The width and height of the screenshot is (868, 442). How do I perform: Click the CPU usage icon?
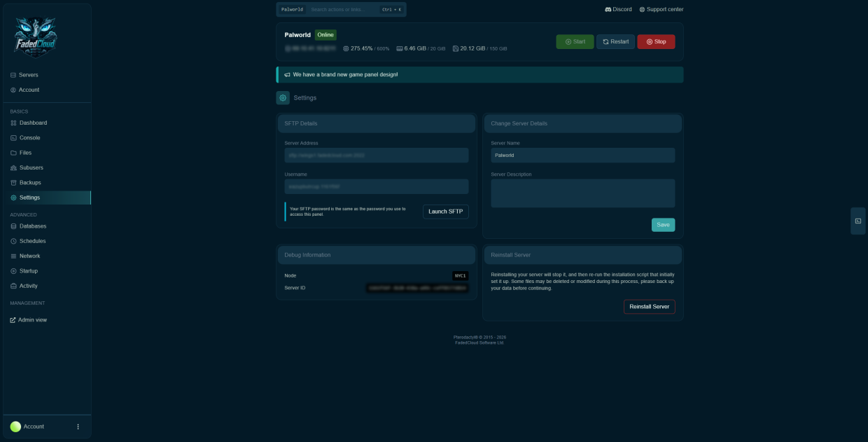(x=346, y=49)
